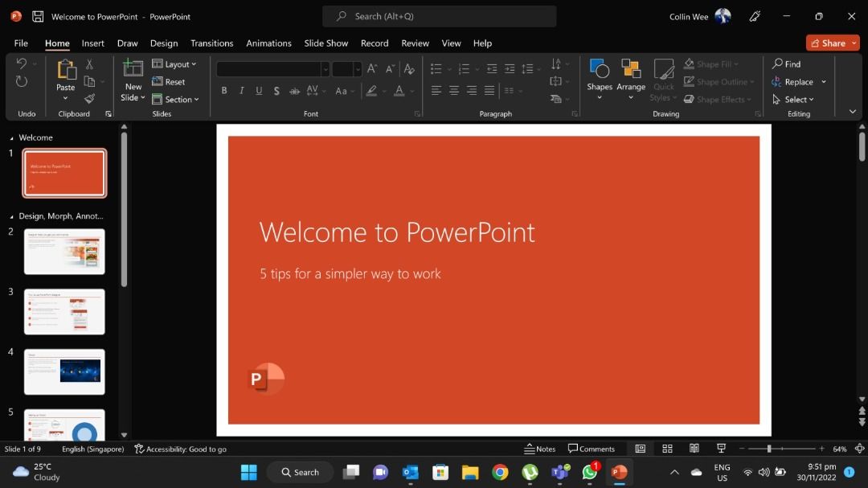Switch to the Transitions tab

click(x=212, y=43)
